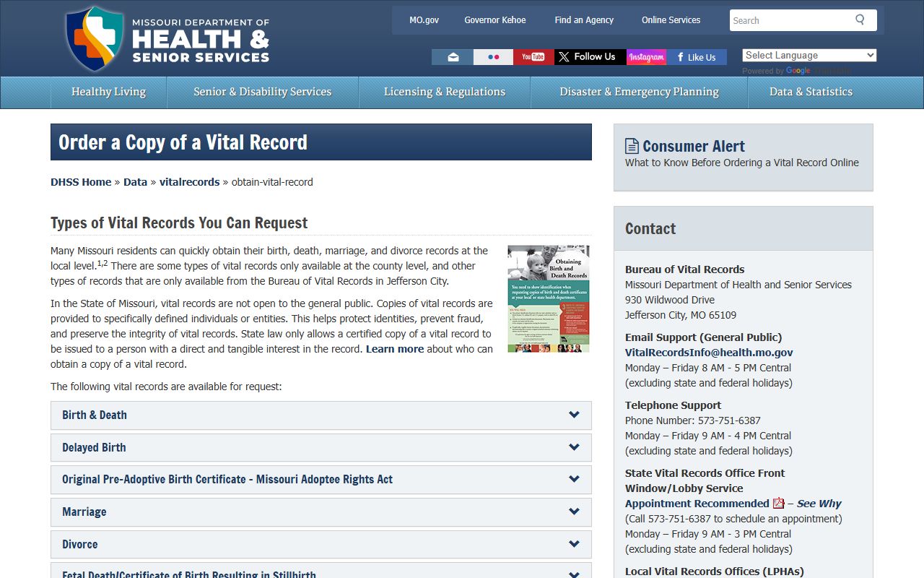Follow the Learn more link

tap(395, 349)
